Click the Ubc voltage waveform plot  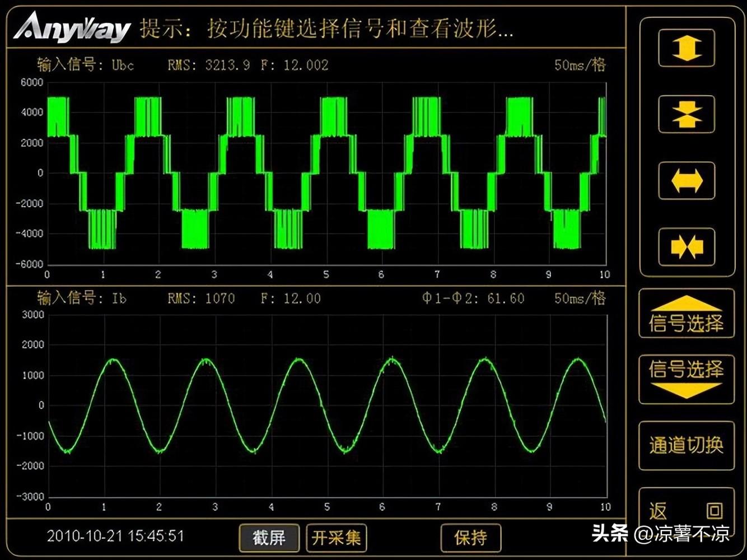[326, 174]
